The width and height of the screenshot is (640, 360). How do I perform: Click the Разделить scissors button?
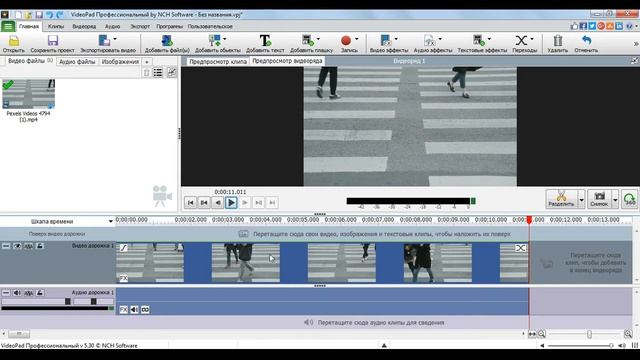pyautogui.click(x=561, y=199)
